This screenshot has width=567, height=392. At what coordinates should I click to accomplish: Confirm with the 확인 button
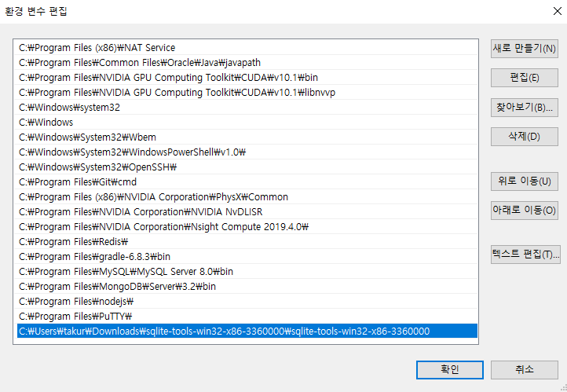click(x=449, y=369)
